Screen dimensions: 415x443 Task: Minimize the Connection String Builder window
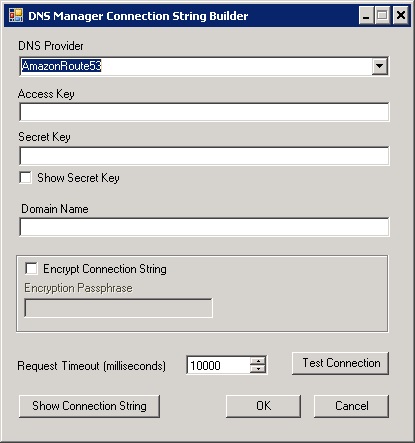[366, 16]
